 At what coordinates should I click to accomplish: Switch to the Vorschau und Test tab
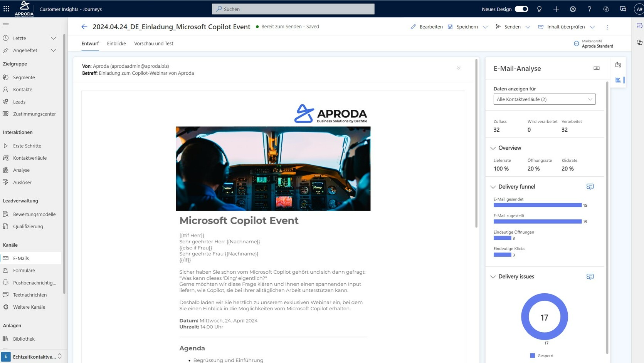(153, 43)
